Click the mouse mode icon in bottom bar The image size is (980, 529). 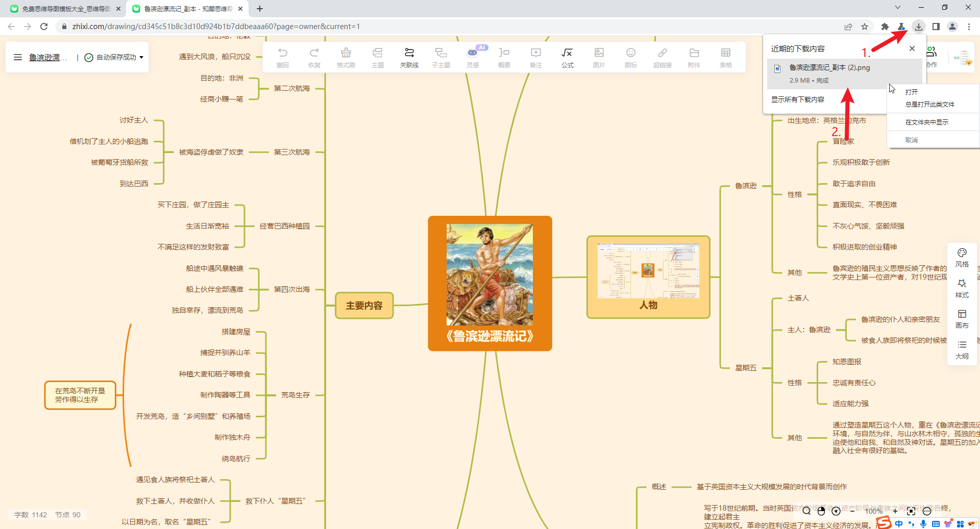821,511
